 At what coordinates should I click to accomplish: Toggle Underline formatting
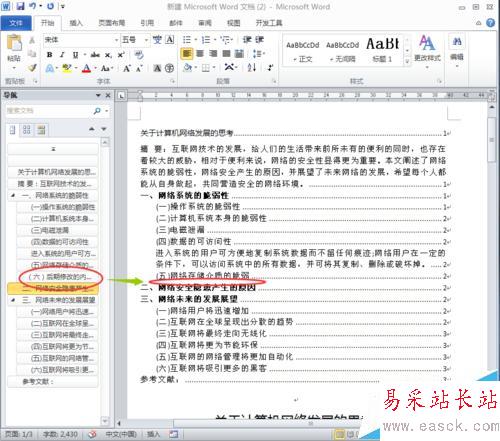pyautogui.click(x=75, y=55)
